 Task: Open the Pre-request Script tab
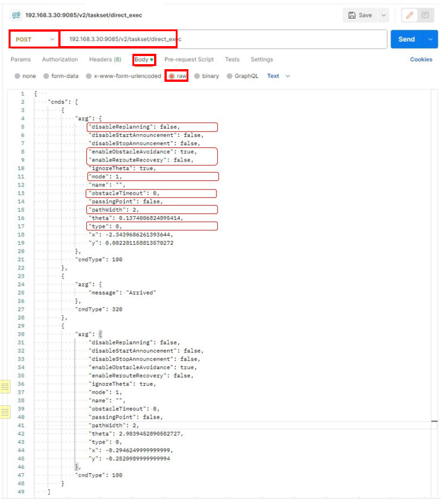coord(189,59)
